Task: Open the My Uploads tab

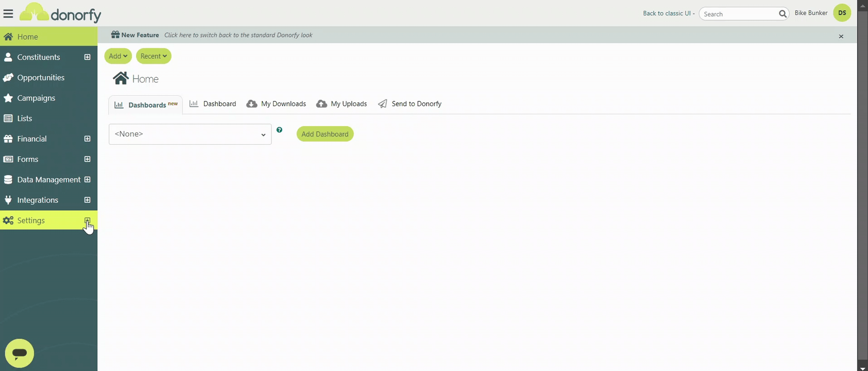Action: pyautogui.click(x=342, y=104)
